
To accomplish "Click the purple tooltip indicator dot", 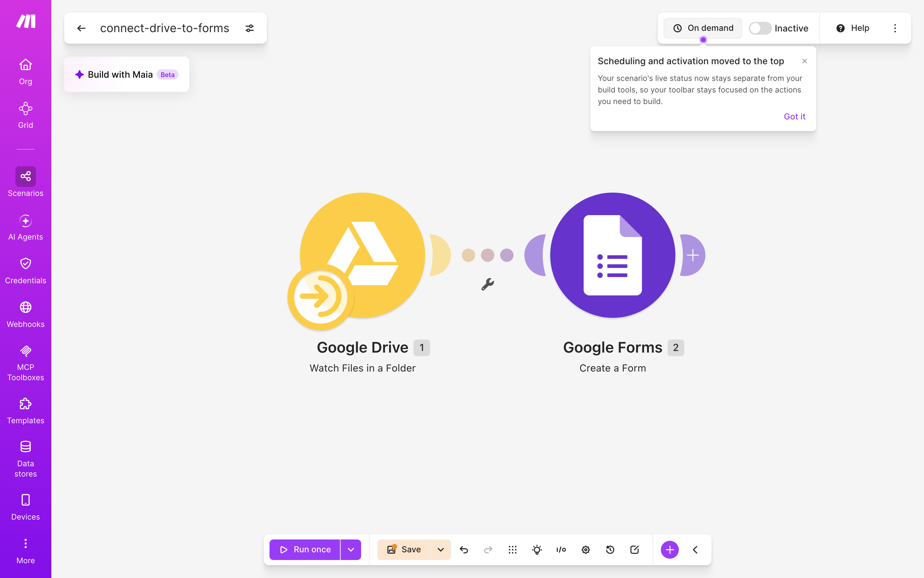I will pos(703,40).
